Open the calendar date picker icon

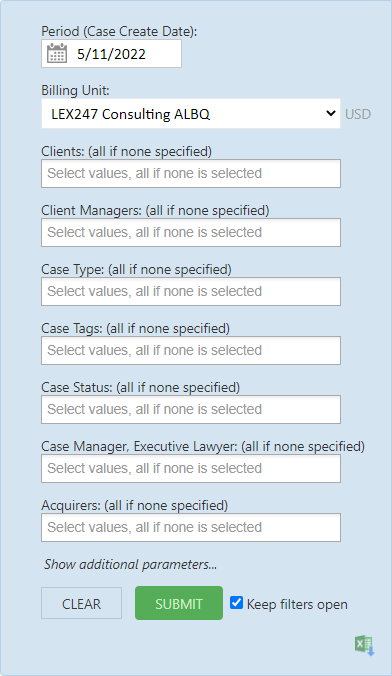pos(57,53)
